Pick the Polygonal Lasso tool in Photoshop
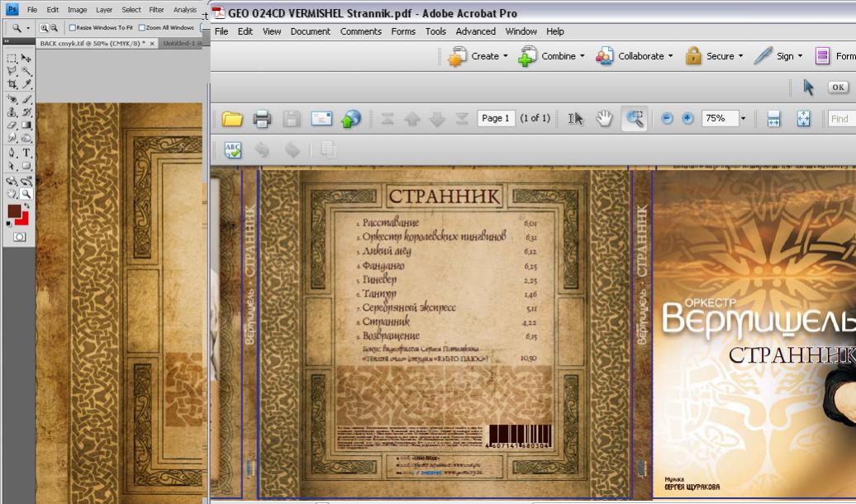The width and height of the screenshot is (856, 504). [x=12, y=71]
